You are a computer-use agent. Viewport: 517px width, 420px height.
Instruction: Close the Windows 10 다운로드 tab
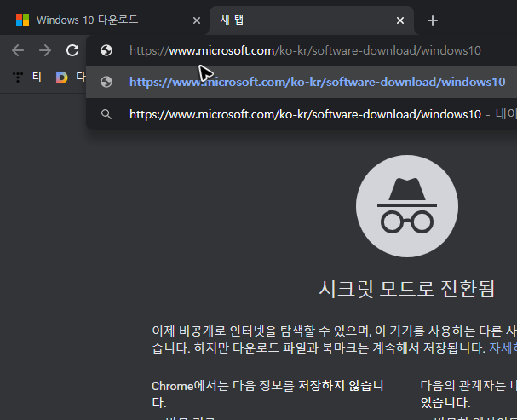[197, 20]
